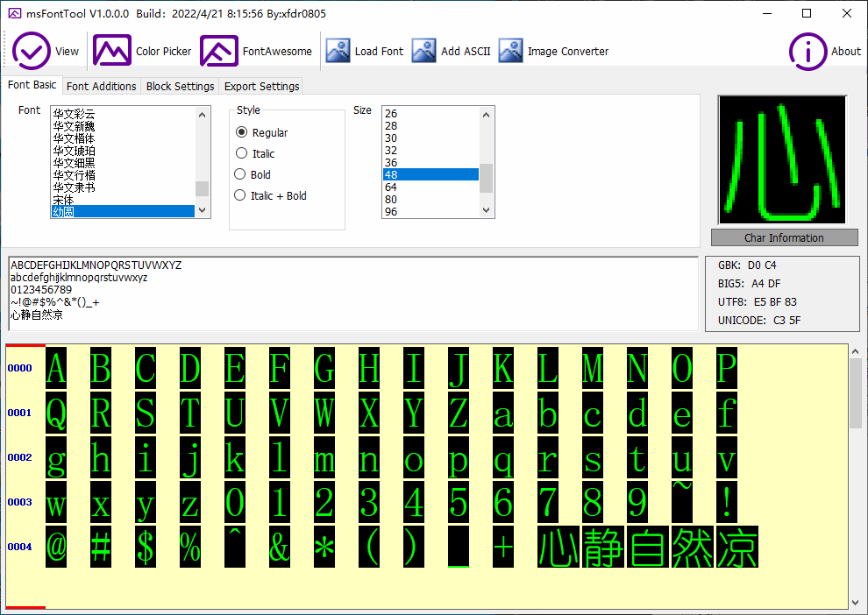
Task: Select the 'Q' glyph cell in the grid
Action: [x=56, y=413]
